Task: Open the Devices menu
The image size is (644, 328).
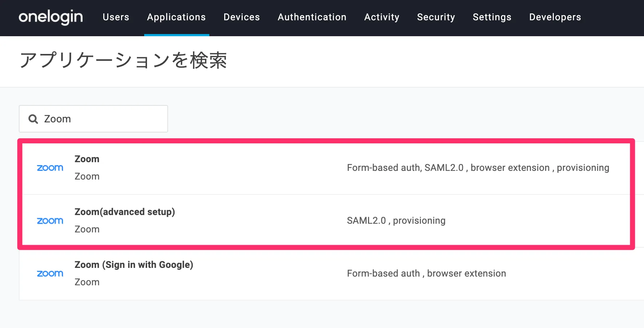Action: coord(242,17)
